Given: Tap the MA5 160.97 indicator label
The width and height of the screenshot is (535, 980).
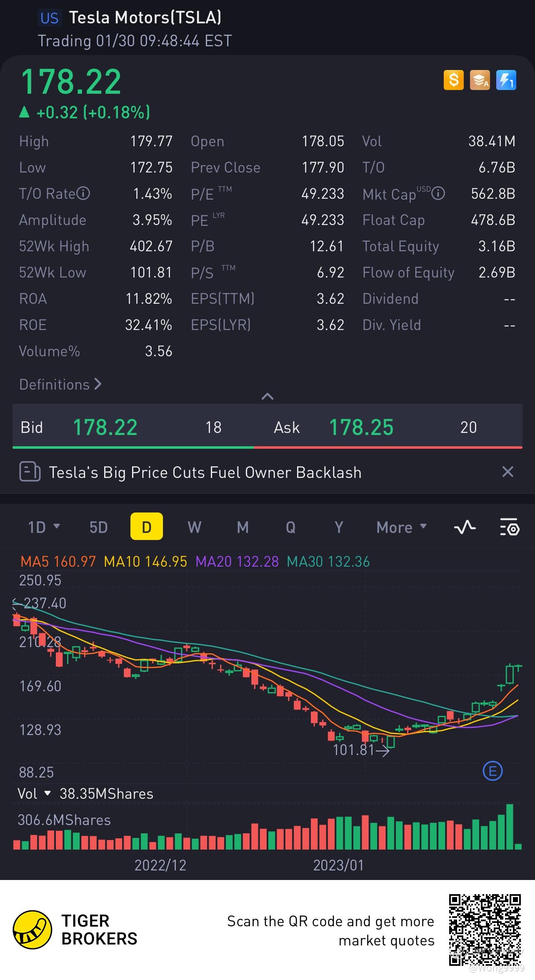Looking at the screenshot, I should pyautogui.click(x=58, y=562).
